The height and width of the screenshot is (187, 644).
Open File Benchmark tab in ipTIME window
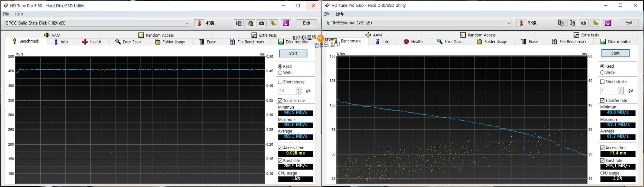569,42
